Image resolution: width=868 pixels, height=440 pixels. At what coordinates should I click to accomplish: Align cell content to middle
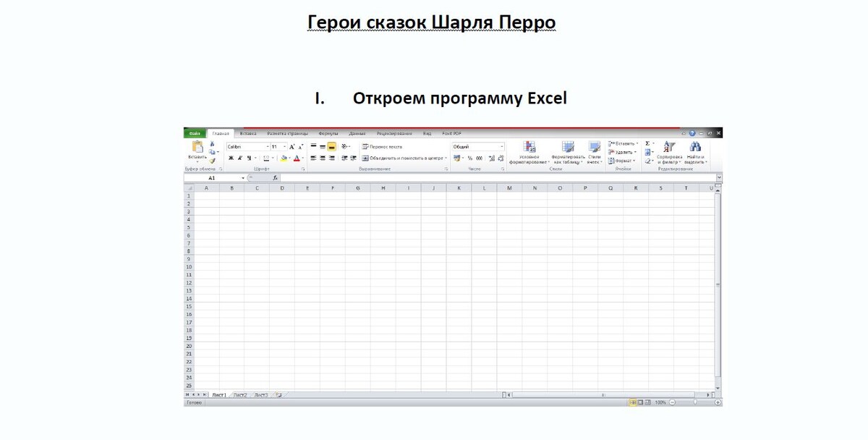pos(323,146)
